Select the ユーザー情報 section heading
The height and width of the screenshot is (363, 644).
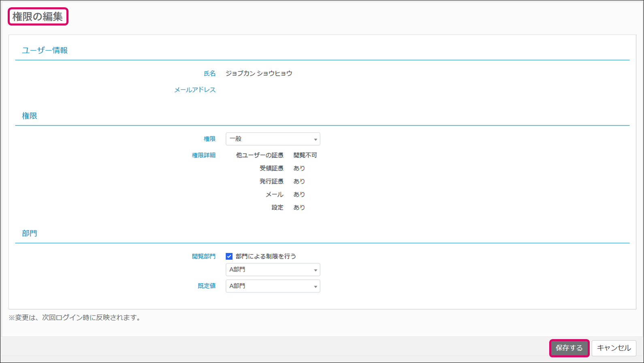[45, 51]
